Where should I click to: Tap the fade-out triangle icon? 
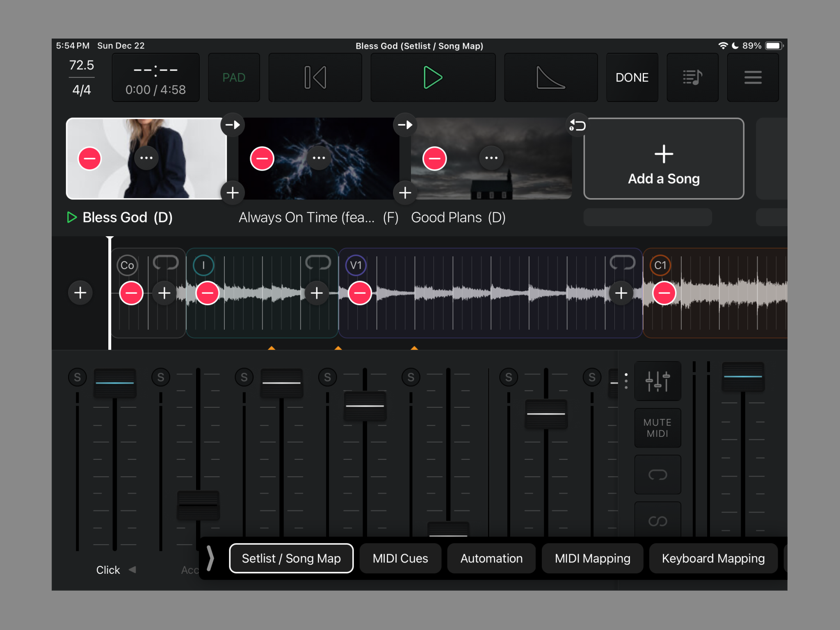(x=550, y=78)
